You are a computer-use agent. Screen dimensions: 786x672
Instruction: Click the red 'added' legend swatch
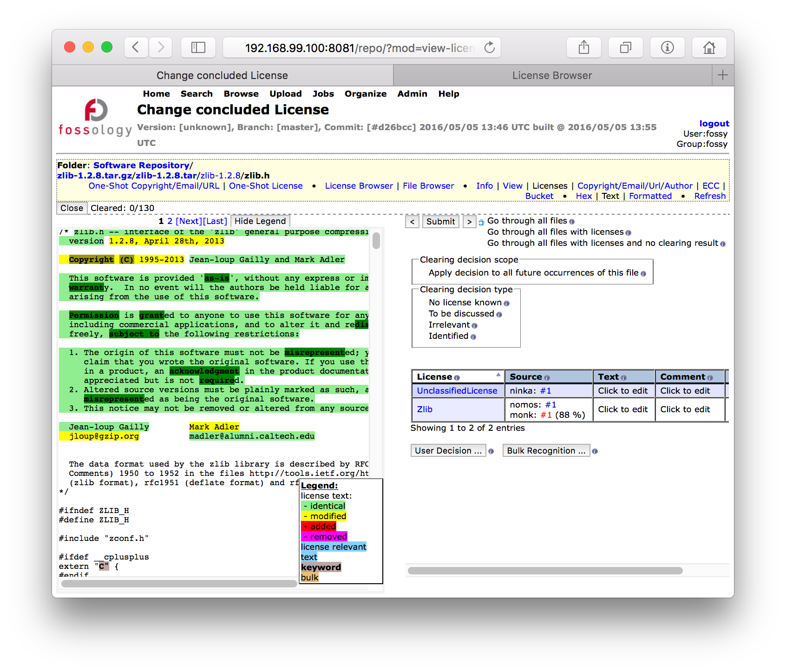pyautogui.click(x=319, y=527)
